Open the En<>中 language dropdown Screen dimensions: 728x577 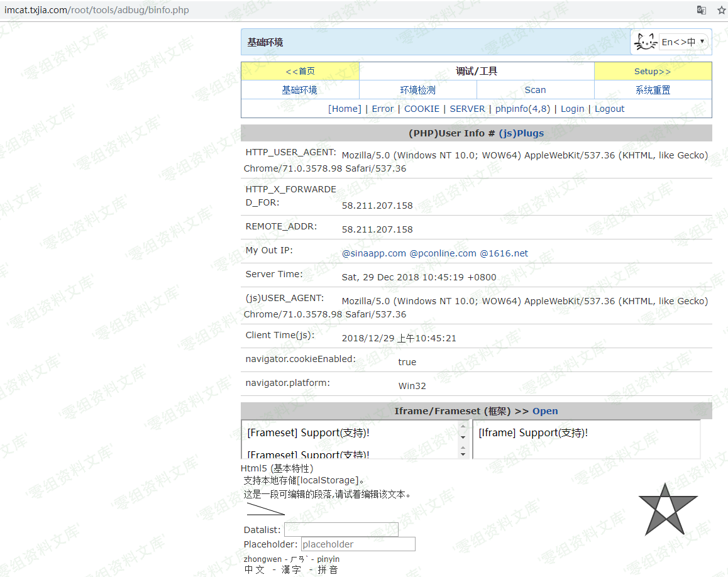[683, 42]
